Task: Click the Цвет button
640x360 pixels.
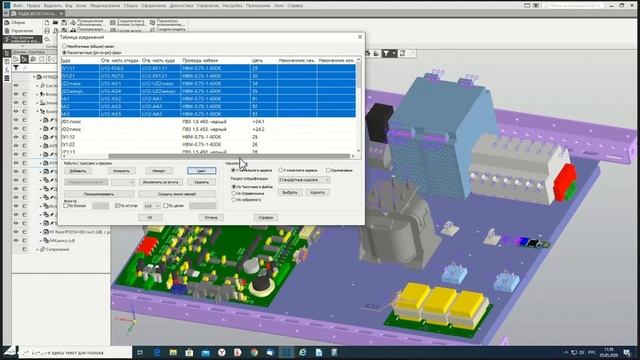Action: (202, 171)
